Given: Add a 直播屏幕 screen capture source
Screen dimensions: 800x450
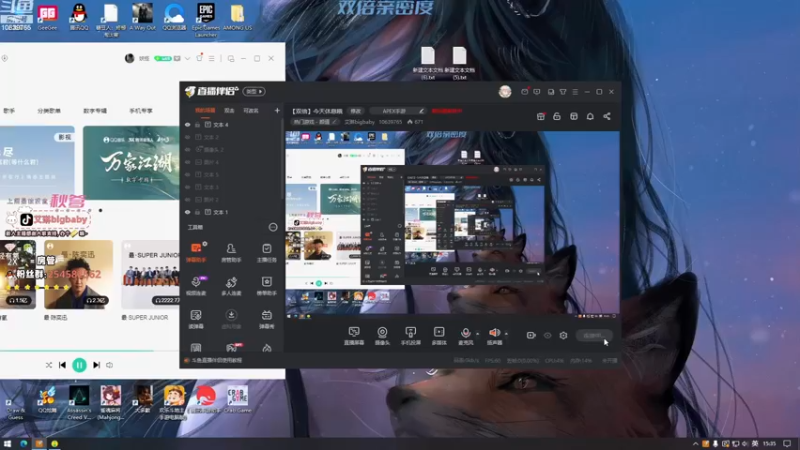Looking at the screenshot, I should (x=354, y=336).
